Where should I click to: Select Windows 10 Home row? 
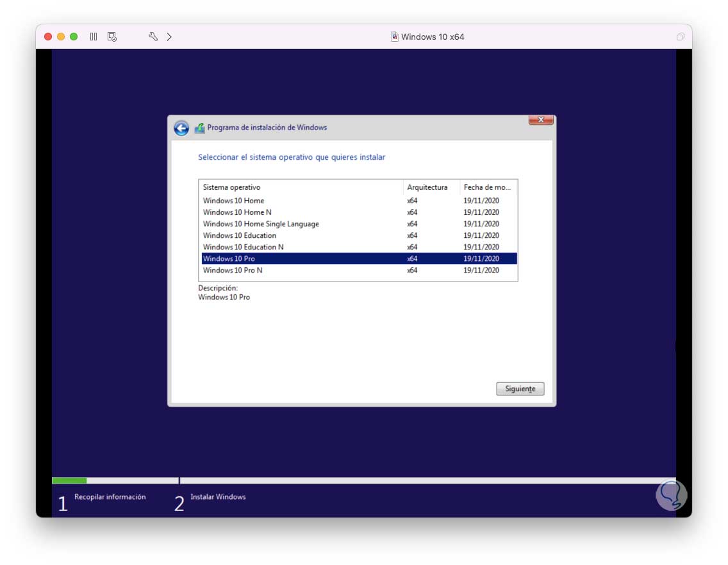tap(360, 201)
